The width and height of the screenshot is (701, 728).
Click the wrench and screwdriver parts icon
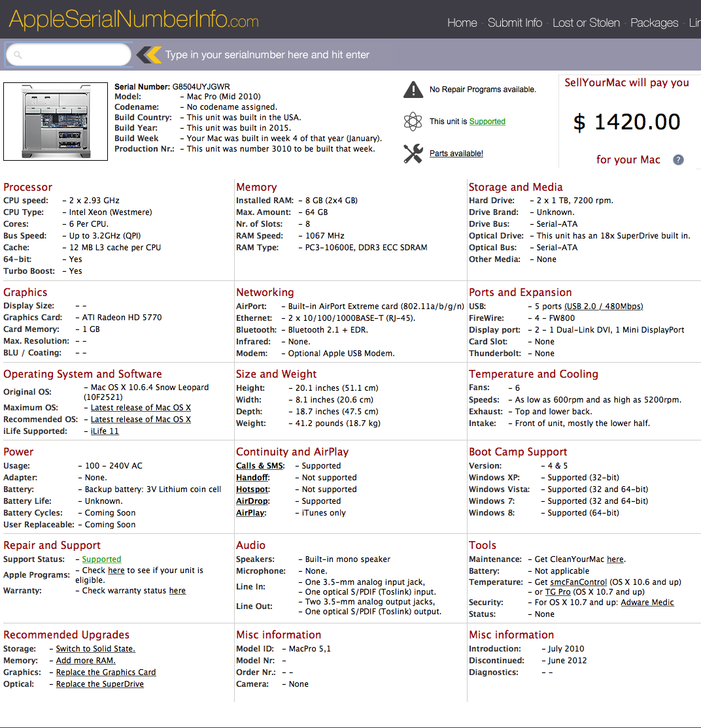pos(413,154)
